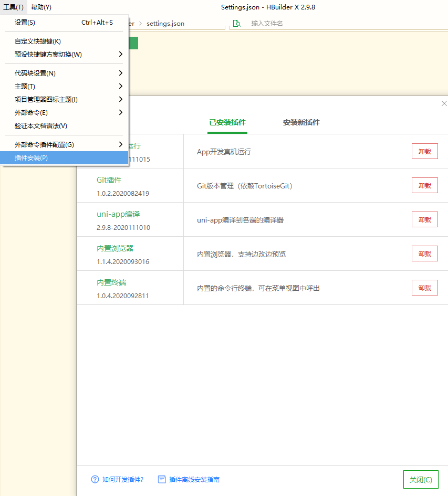Click version 1.0.4.2020092811 text
Screen dimensions: 448x496
coord(122,296)
